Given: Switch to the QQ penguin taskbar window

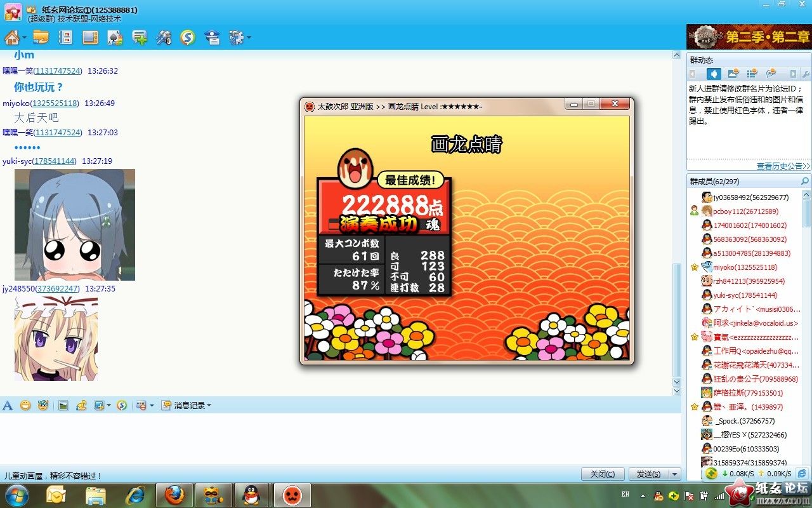Looking at the screenshot, I should 252,495.
